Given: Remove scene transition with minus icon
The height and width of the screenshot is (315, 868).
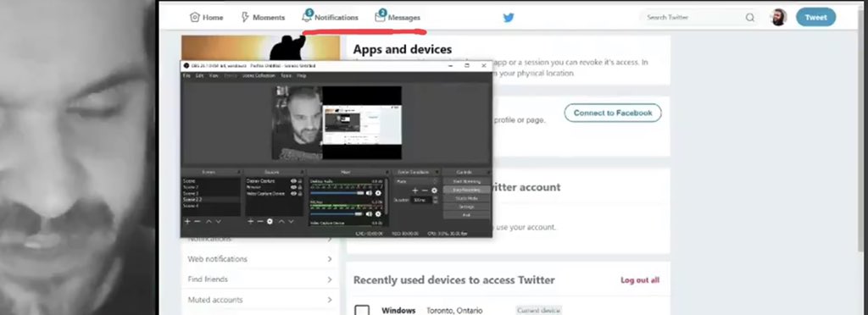Looking at the screenshot, I should tap(425, 191).
